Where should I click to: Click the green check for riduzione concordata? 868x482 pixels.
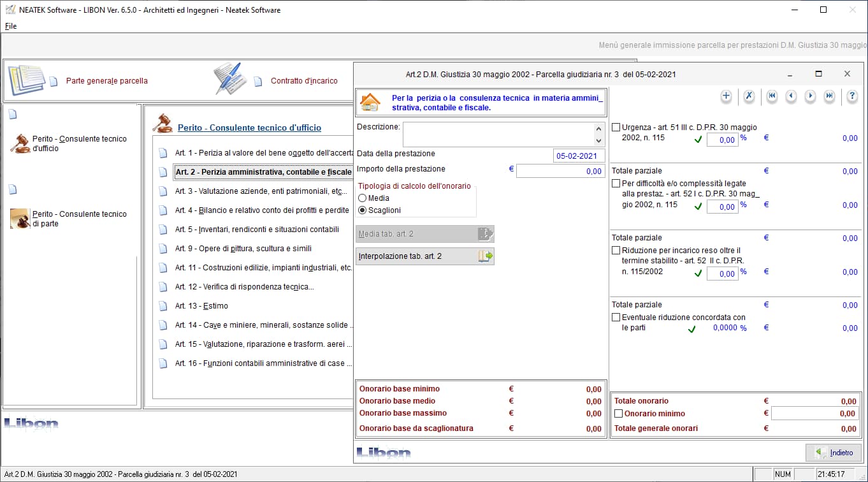[x=691, y=329]
